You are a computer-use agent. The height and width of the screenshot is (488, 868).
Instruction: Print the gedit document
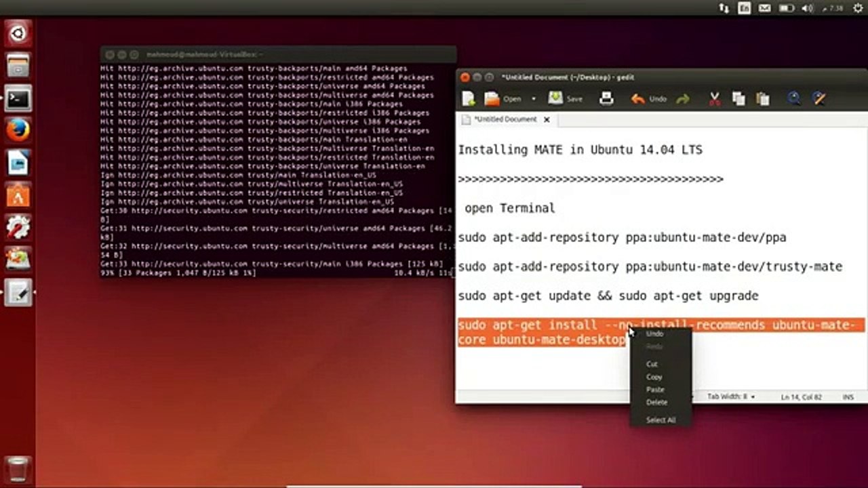click(606, 99)
